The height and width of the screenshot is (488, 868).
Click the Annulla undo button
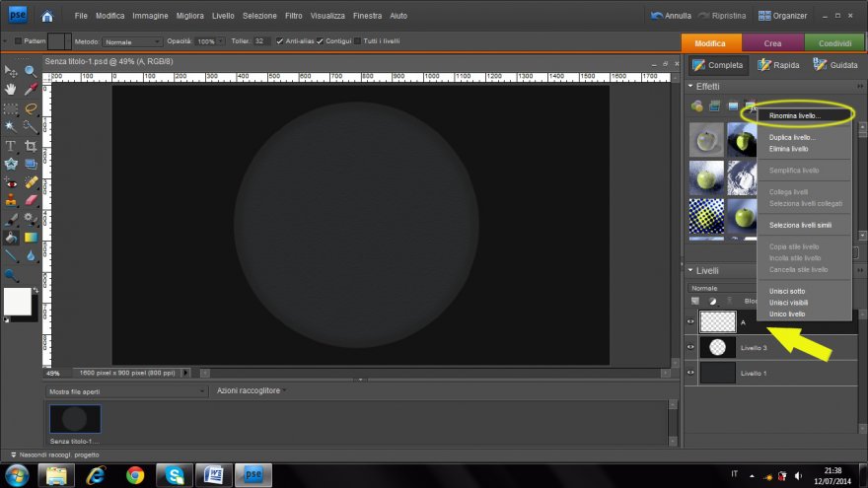pos(672,16)
